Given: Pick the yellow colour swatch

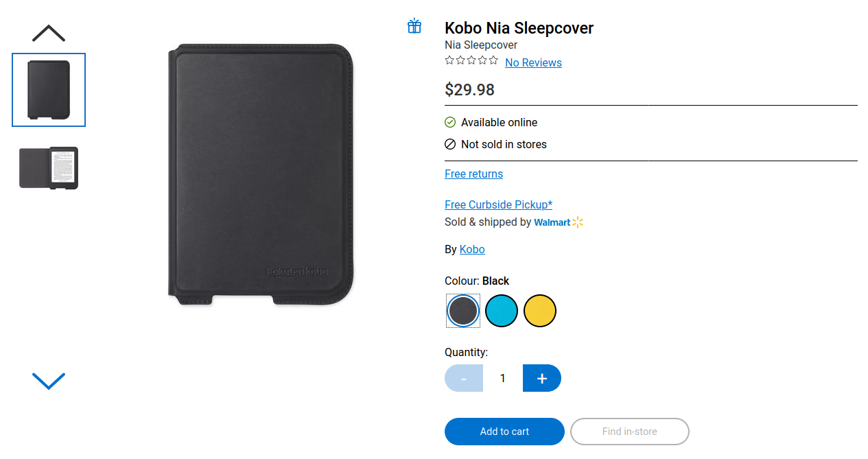Looking at the screenshot, I should click(x=540, y=311).
